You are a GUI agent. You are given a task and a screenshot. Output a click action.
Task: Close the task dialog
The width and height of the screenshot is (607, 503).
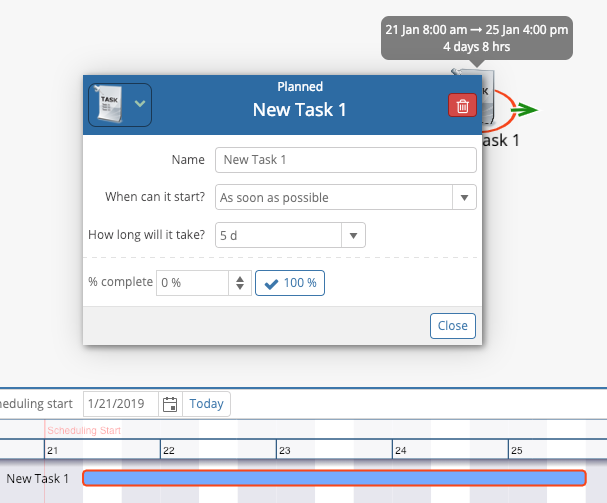click(x=453, y=326)
